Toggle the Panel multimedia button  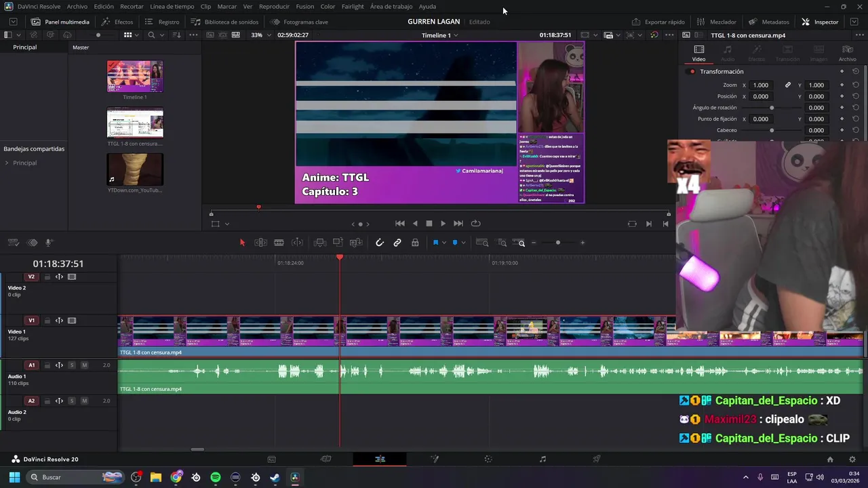pos(60,22)
